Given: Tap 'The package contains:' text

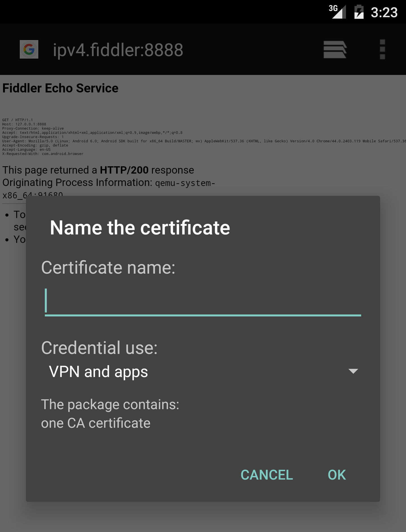Looking at the screenshot, I should pyautogui.click(x=110, y=405).
